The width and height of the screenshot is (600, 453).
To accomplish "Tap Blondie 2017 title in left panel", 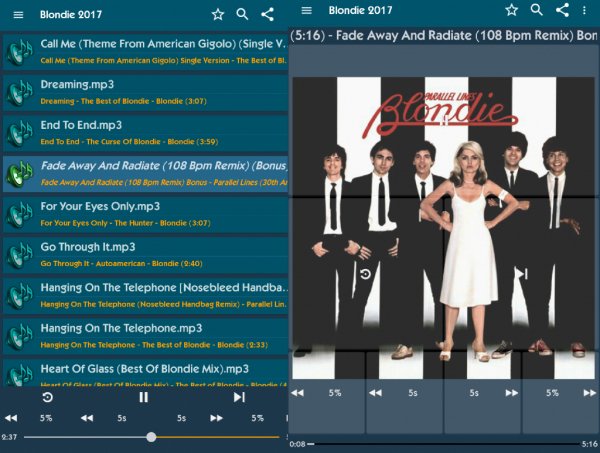I will pos(71,15).
